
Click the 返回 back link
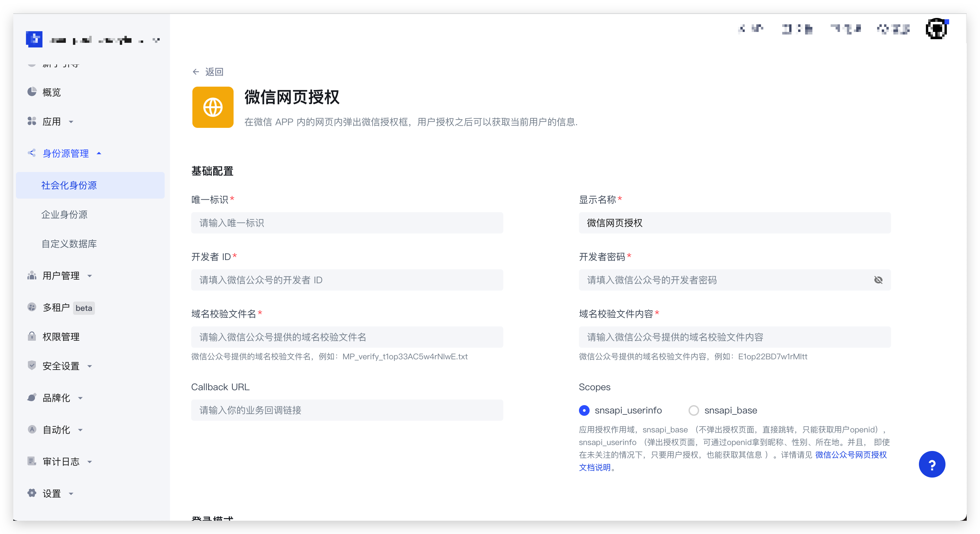point(208,71)
